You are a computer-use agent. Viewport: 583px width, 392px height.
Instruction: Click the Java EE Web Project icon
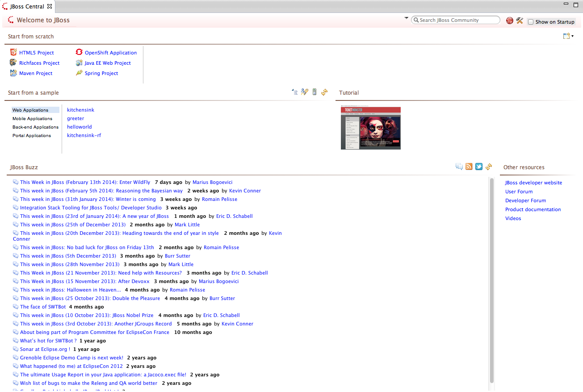pos(79,63)
